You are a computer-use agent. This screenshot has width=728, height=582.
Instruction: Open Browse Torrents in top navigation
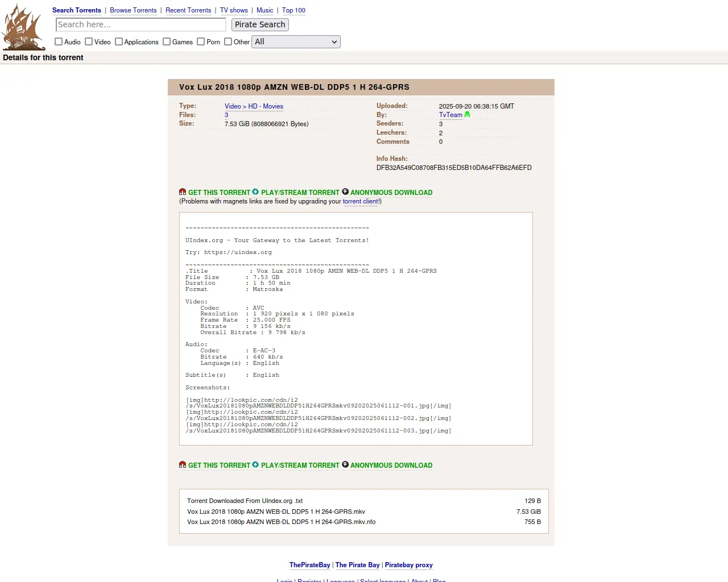point(133,10)
